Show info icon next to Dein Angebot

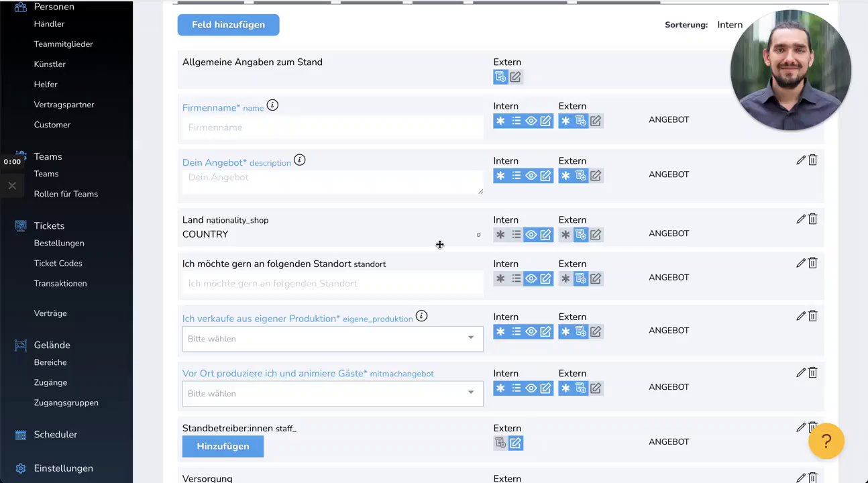(x=300, y=160)
